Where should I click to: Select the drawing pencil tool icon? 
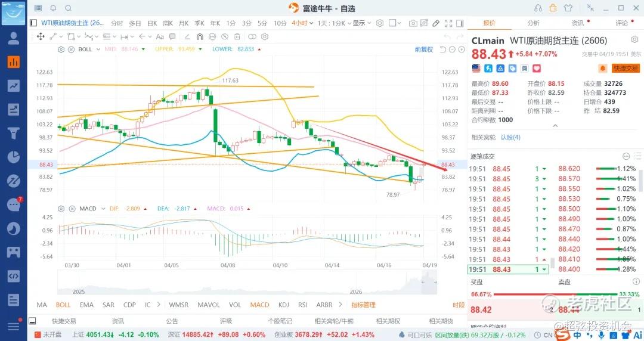pos(436,23)
